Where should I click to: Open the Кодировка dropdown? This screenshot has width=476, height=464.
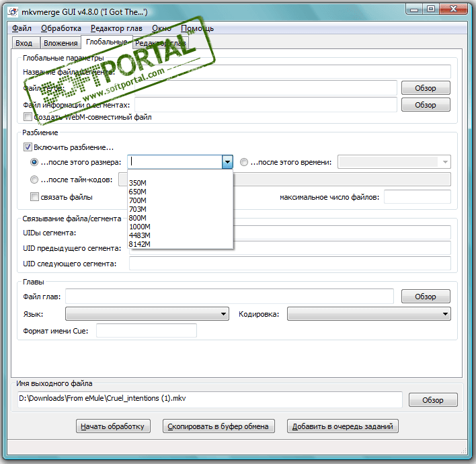369,313
